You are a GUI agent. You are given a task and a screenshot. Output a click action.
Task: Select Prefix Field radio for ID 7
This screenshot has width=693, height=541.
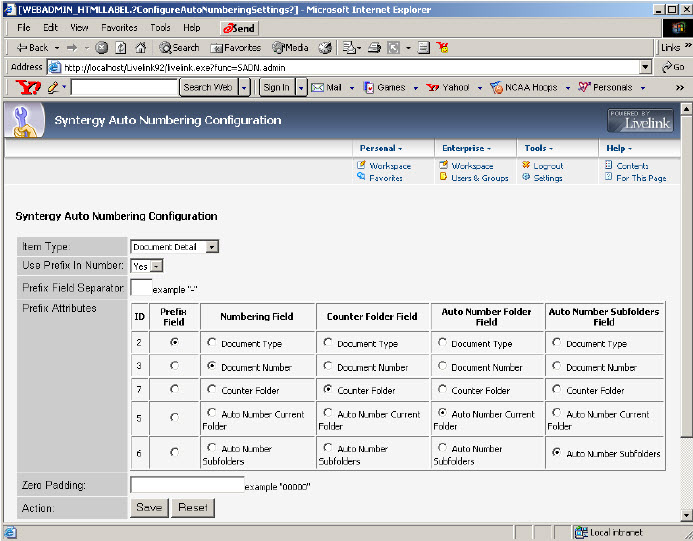pyautogui.click(x=175, y=390)
